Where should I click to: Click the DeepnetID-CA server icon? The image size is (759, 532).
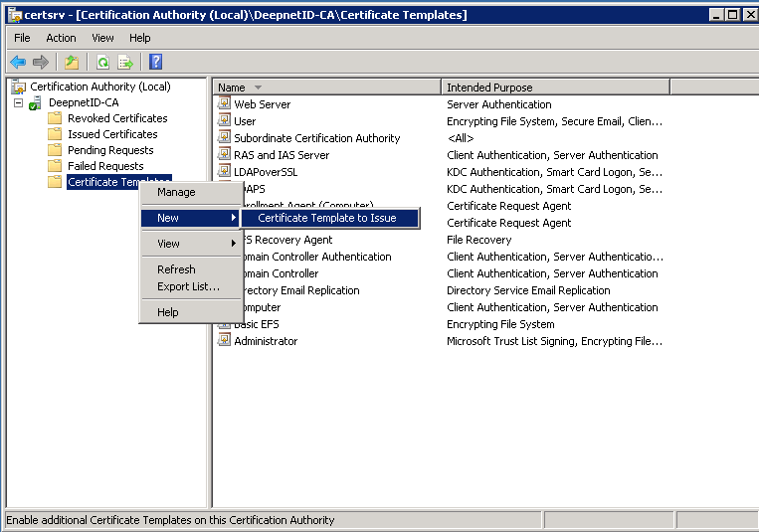click(x=35, y=103)
